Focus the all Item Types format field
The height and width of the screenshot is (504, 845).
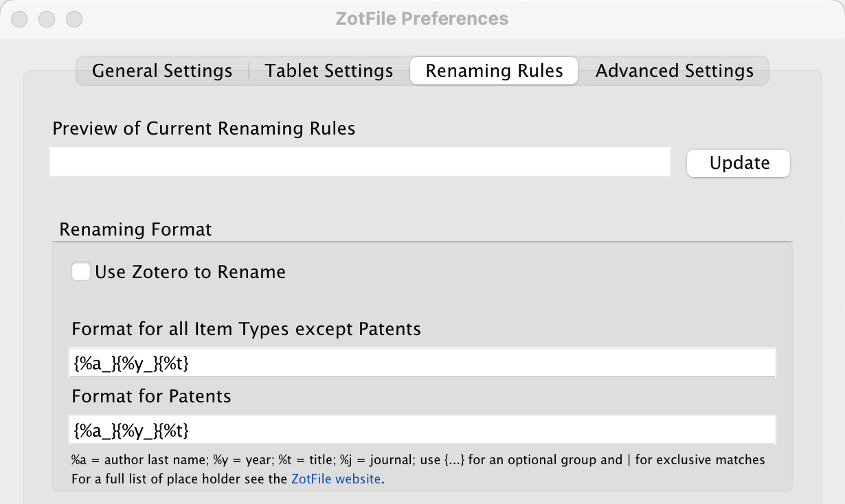click(x=422, y=363)
